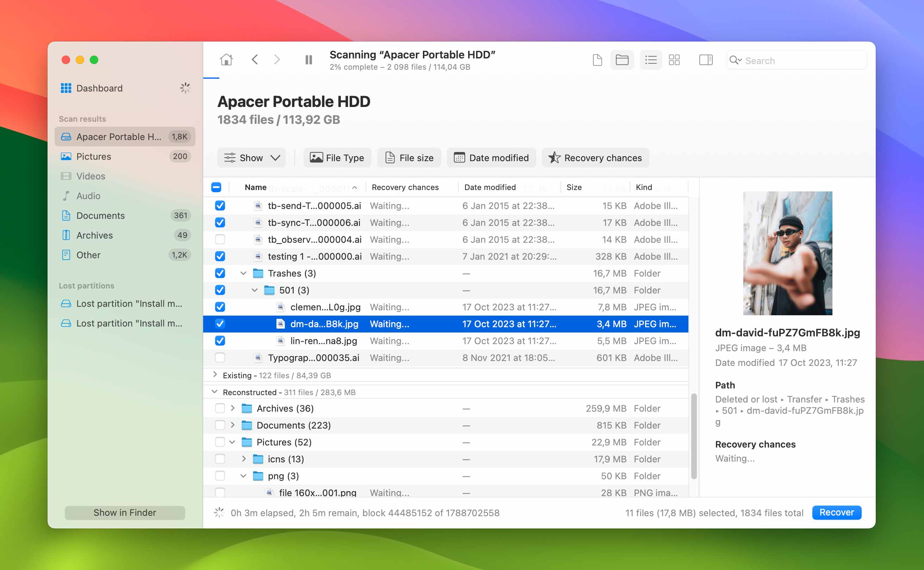
Task: Collapse the png (3) folder
Action: coord(243,476)
